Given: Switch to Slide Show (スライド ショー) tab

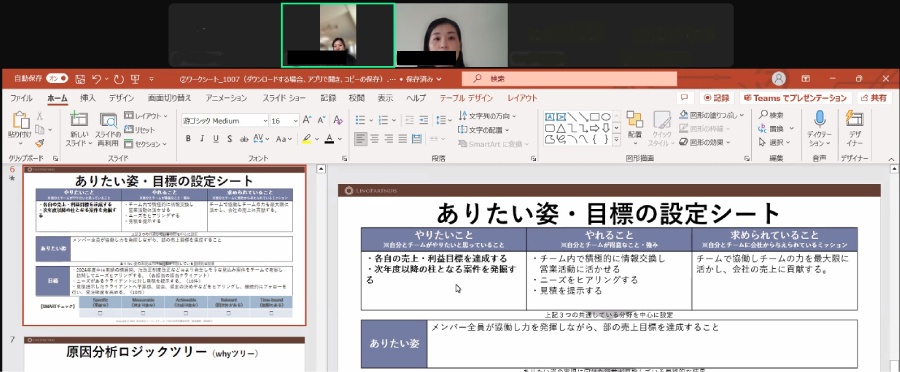Looking at the screenshot, I should (x=284, y=98).
